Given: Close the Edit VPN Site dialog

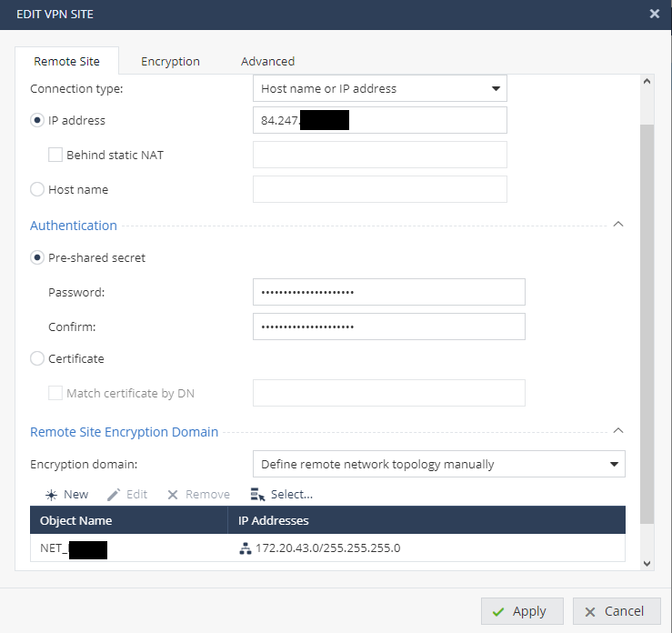Looking at the screenshot, I should click(x=654, y=14).
